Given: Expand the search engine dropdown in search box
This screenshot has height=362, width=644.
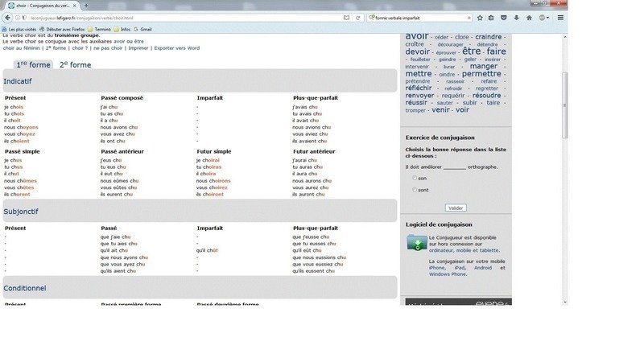Looking at the screenshot, I should pos(371,17).
